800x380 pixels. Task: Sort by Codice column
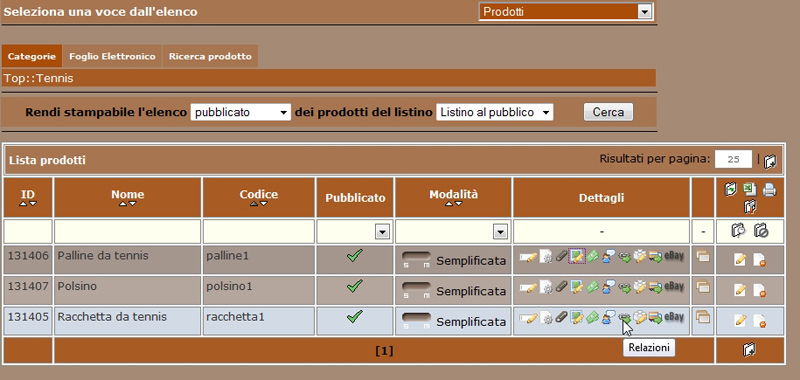(x=259, y=197)
